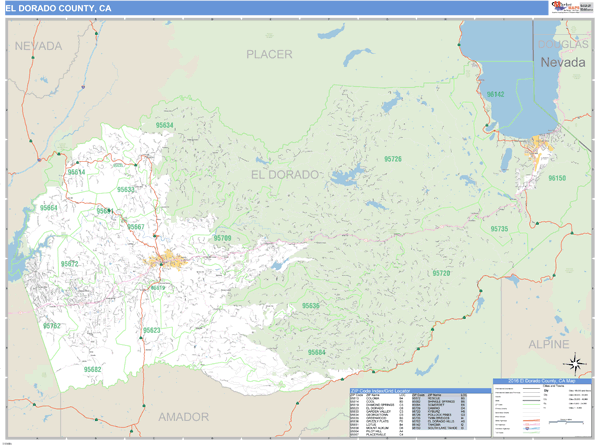Viewport: 600px width, 445px height.
Task: Select ZIP code label 95762
Action: (x=52, y=326)
